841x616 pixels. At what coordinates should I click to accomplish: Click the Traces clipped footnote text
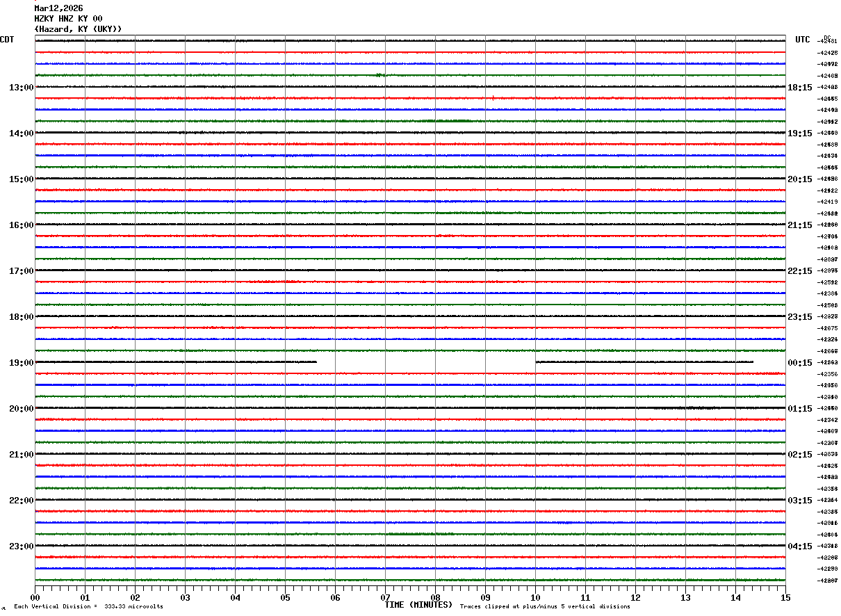545,607
